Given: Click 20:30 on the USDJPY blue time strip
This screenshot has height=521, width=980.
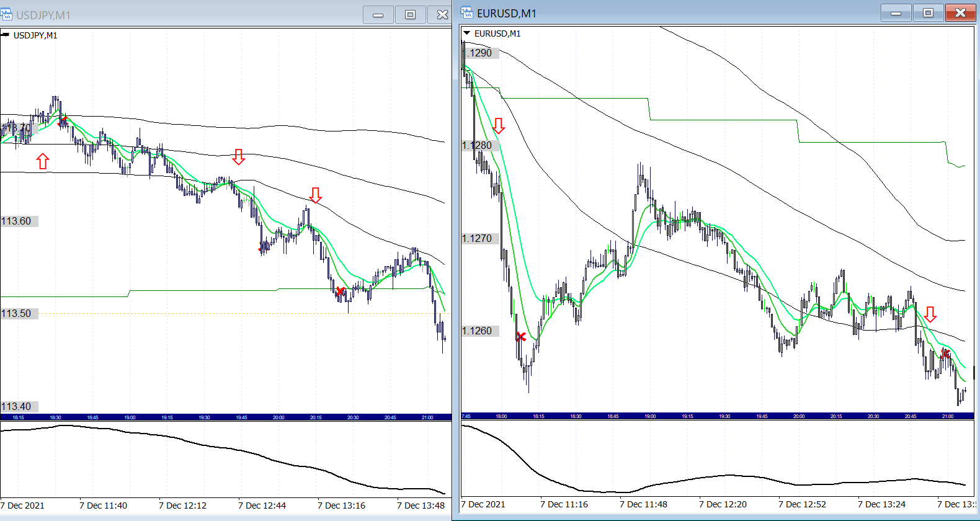Looking at the screenshot, I should [353, 418].
